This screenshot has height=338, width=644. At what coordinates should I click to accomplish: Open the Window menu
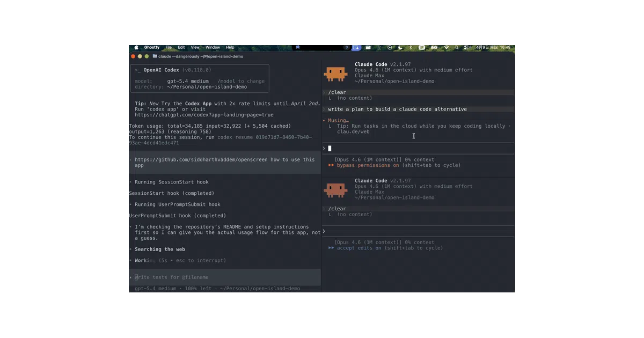pyautogui.click(x=213, y=47)
